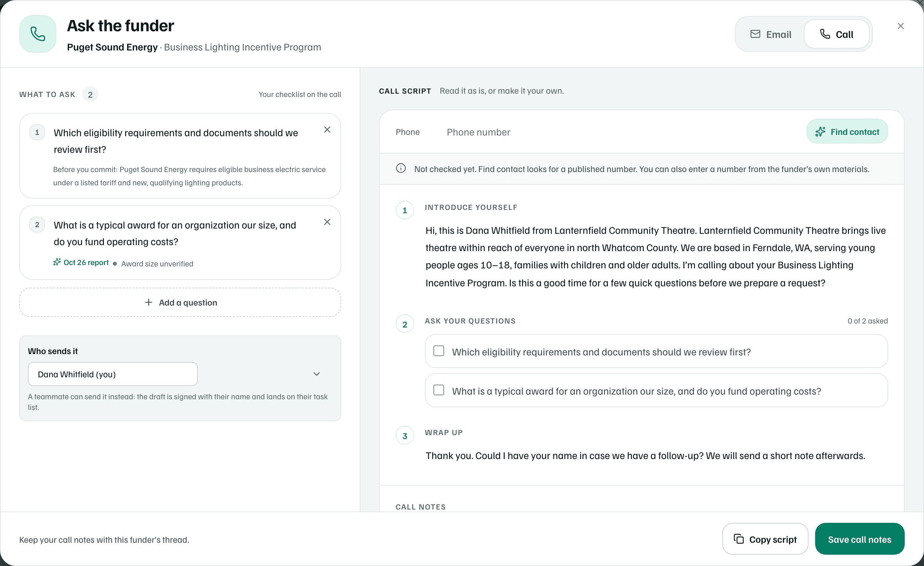Click the 'CALL NOTES' section heading
Image resolution: width=924 pixels, height=566 pixels.
pos(421,507)
